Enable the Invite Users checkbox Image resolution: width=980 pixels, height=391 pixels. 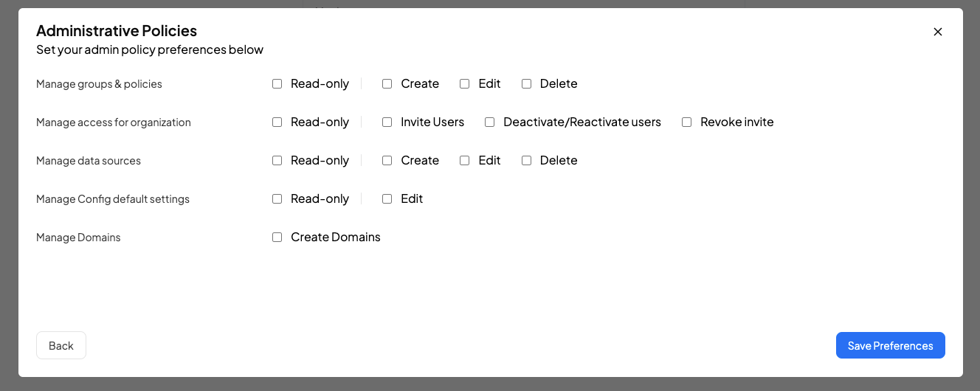tap(387, 122)
